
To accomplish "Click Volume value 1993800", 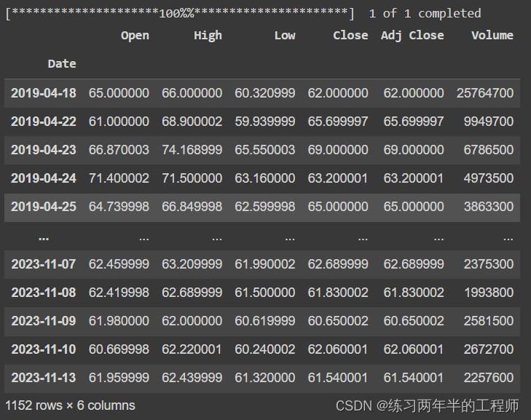I will [489, 293].
